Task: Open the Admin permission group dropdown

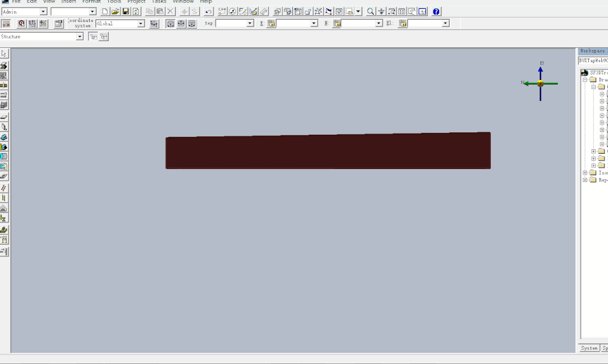Action: tap(43, 12)
